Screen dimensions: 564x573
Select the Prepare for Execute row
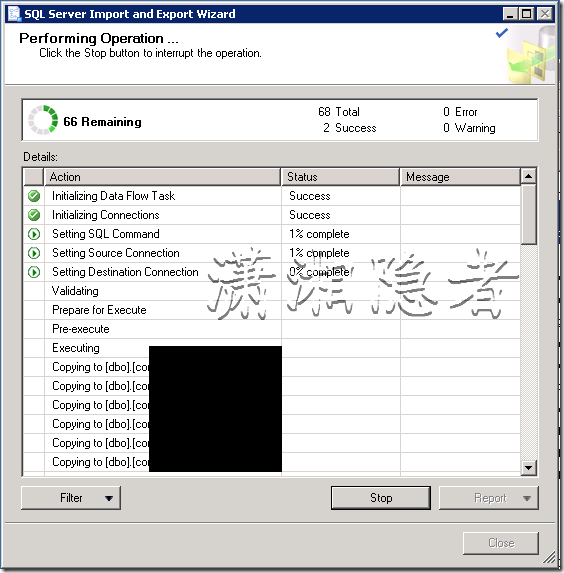[272, 310]
